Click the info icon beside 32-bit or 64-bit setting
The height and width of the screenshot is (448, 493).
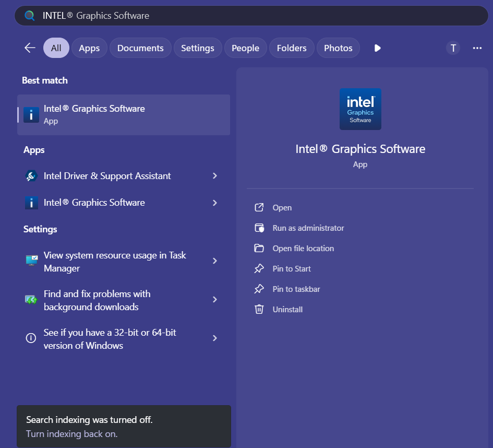(31, 338)
